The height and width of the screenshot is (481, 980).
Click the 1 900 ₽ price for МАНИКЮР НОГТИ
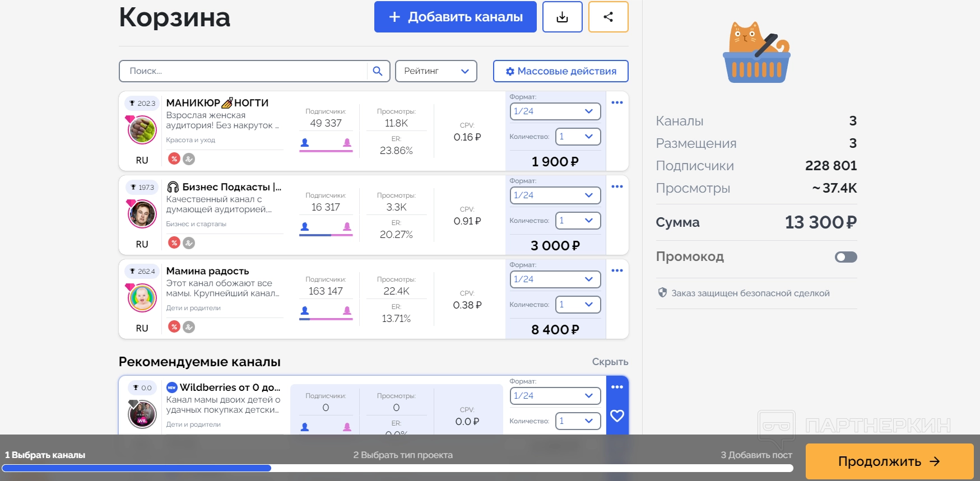(x=555, y=162)
